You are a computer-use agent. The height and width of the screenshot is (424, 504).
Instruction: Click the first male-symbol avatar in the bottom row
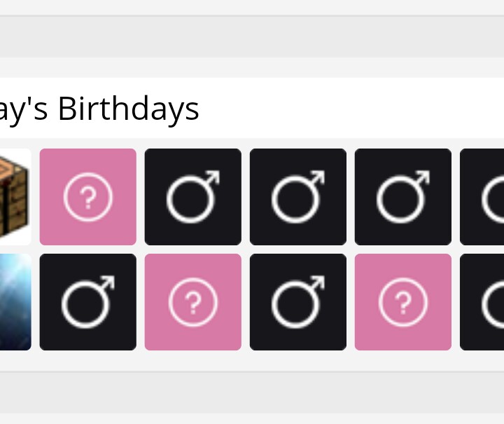(x=87, y=302)
